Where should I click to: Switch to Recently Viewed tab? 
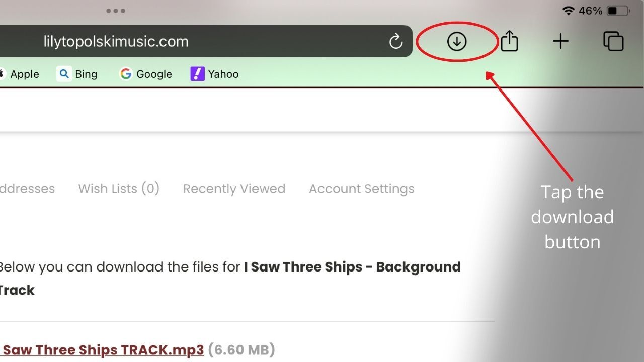coord(234,189)
